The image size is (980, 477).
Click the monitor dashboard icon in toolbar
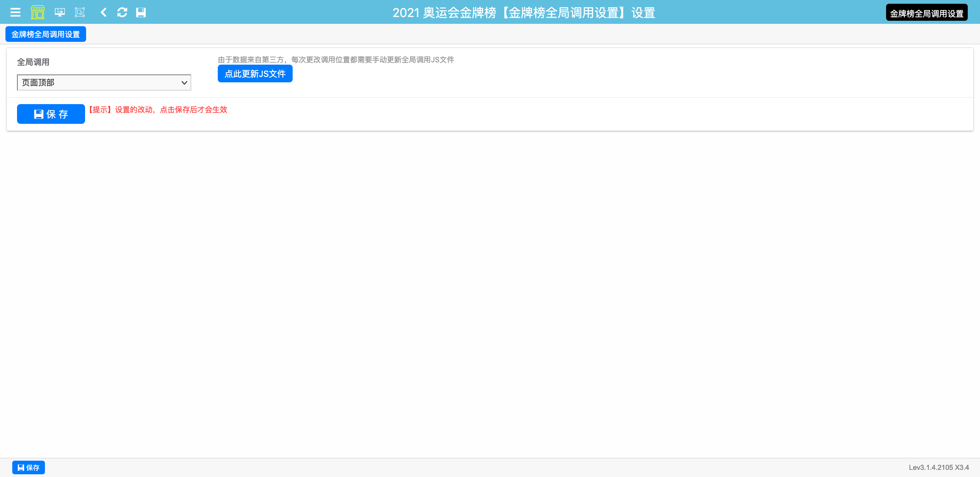click(60, 13)
